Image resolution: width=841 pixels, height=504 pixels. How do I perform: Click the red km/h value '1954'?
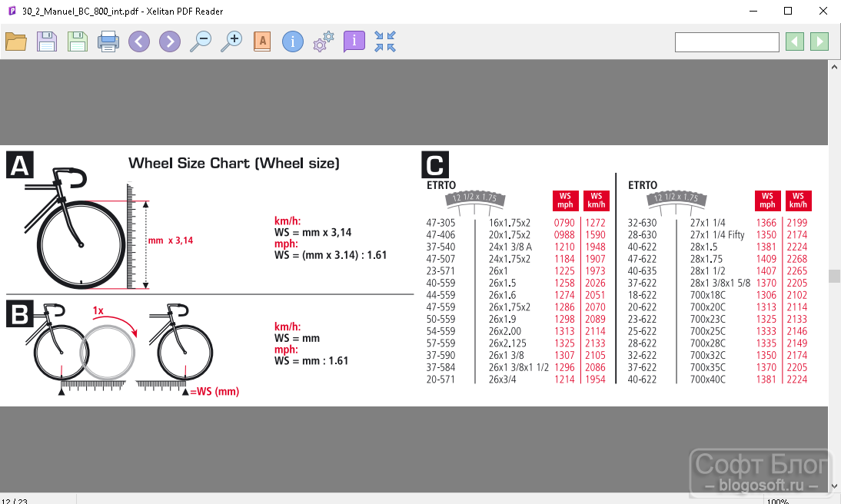595,379
